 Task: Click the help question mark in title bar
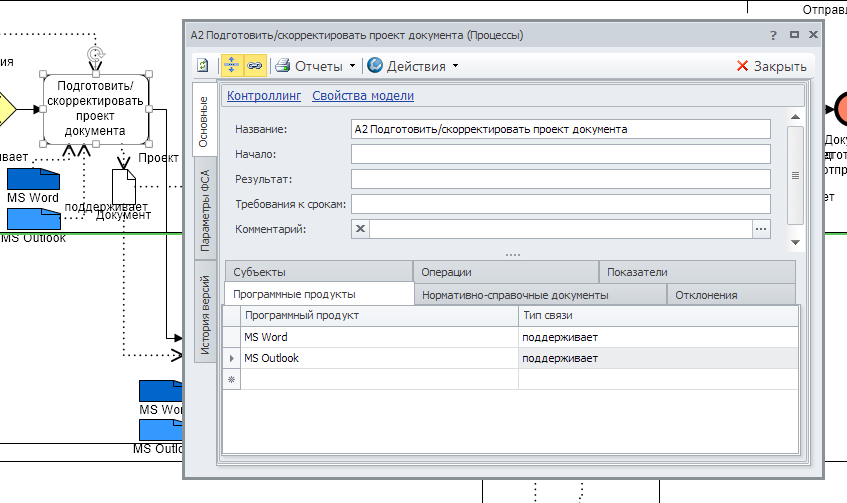(774, 35)
